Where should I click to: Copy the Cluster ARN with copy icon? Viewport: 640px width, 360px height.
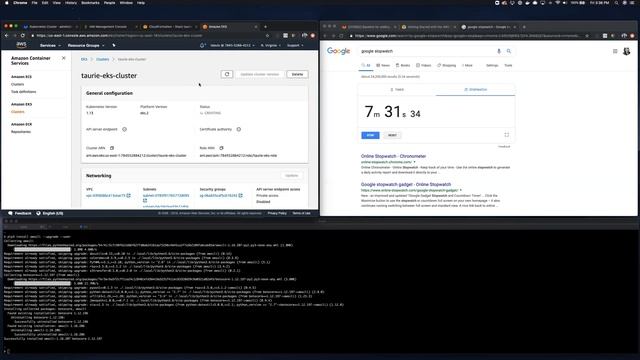pos(112,148)
